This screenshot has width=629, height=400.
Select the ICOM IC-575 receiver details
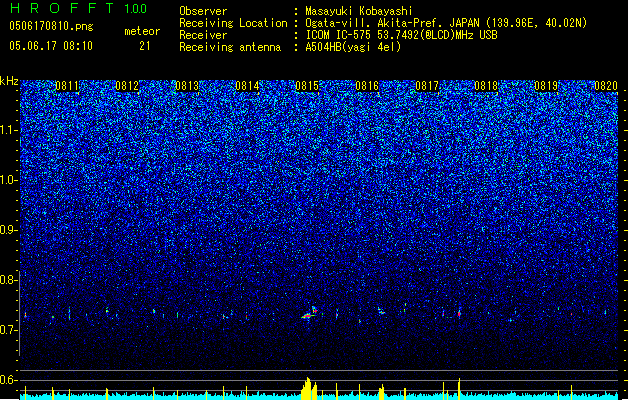pyautogui.click(x=401, y=35)
